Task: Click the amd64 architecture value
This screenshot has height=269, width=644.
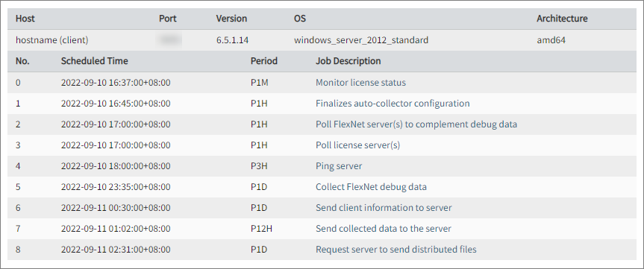Action: point(551,40)
